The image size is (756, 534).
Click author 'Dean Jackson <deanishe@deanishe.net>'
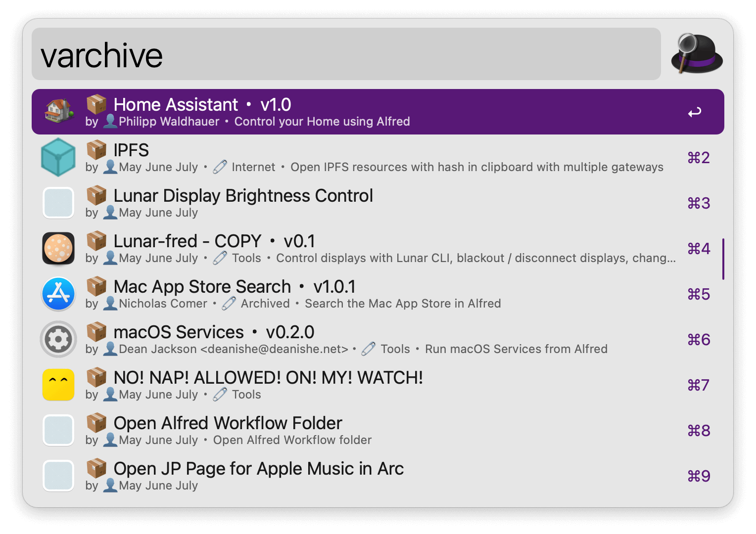234,349
